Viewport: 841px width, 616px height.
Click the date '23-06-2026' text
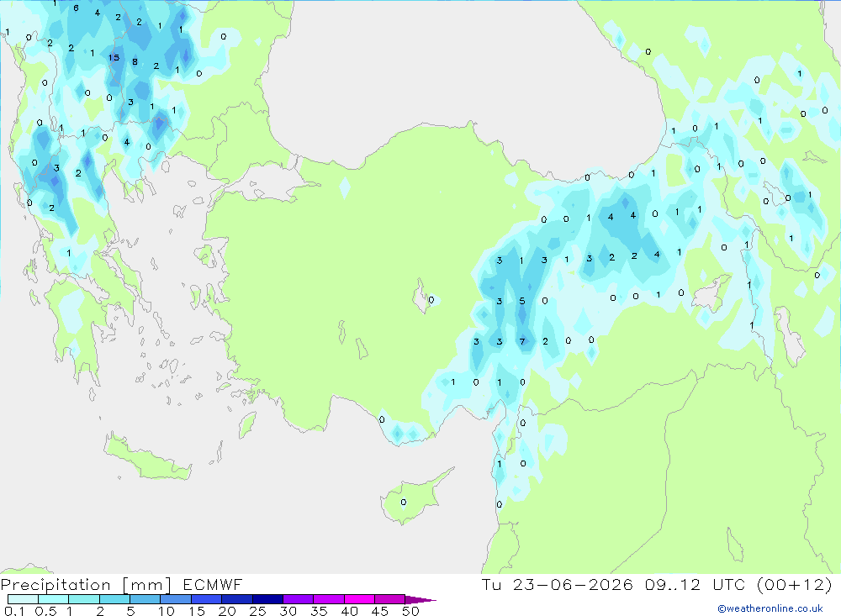point(573,584)
